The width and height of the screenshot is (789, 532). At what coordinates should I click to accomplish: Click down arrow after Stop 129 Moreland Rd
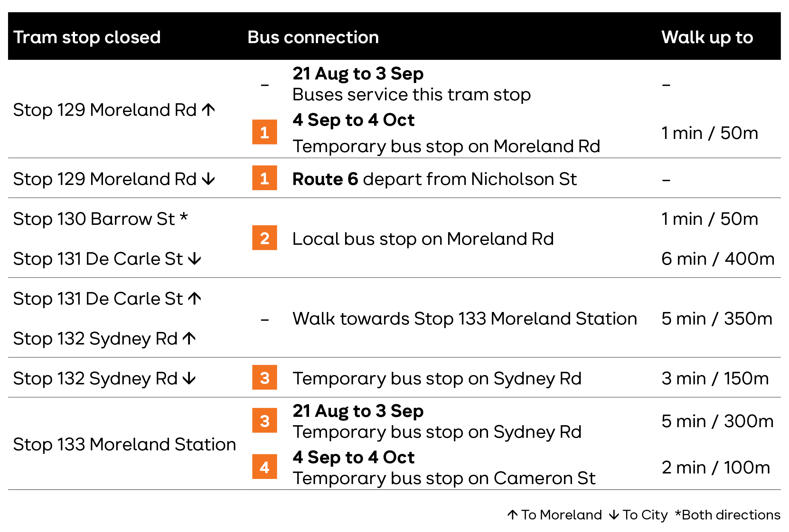tap(209, 179)
